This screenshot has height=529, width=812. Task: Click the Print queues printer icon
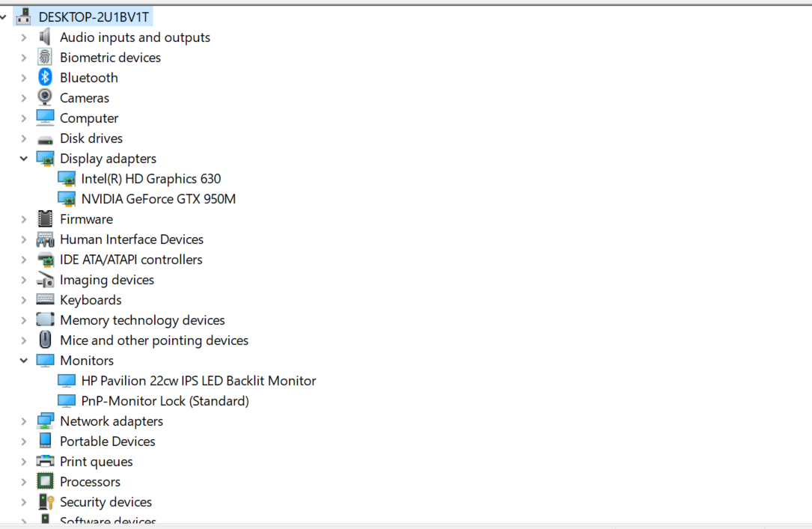(x=46, y=462)
